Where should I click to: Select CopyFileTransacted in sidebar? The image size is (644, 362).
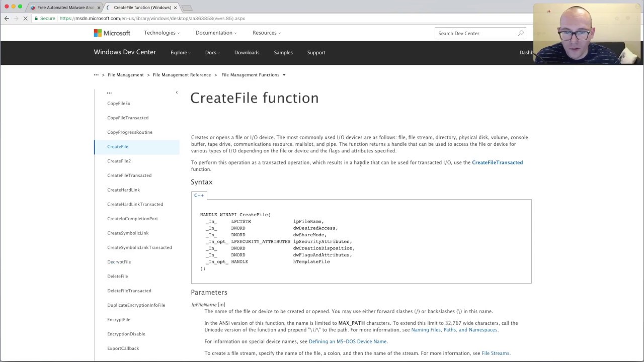coord(128,118)
